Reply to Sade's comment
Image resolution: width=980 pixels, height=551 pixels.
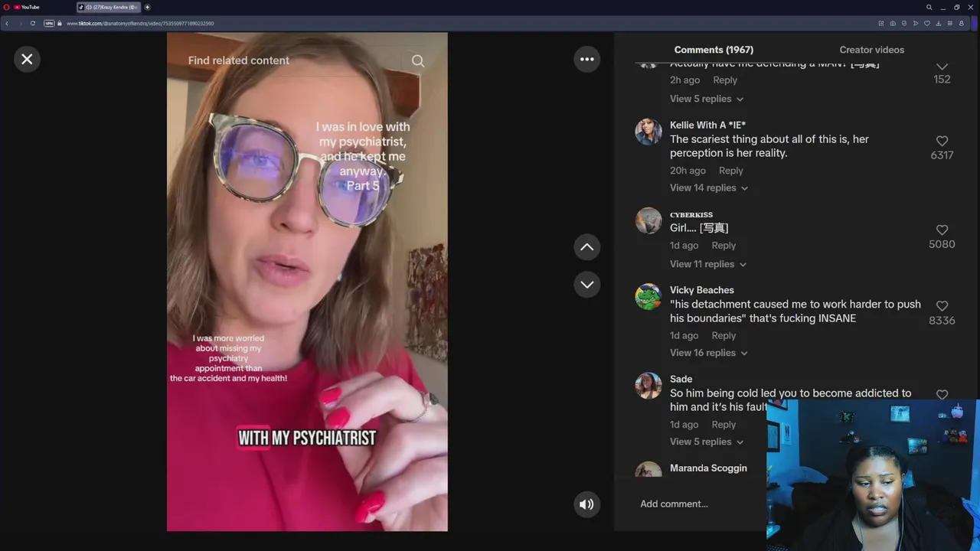click(724, 425)
